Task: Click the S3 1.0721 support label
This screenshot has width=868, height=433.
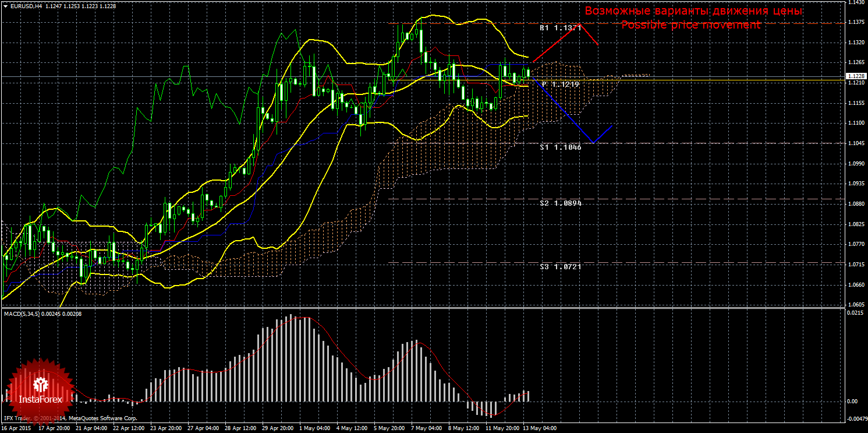Action: pos(560,266)
